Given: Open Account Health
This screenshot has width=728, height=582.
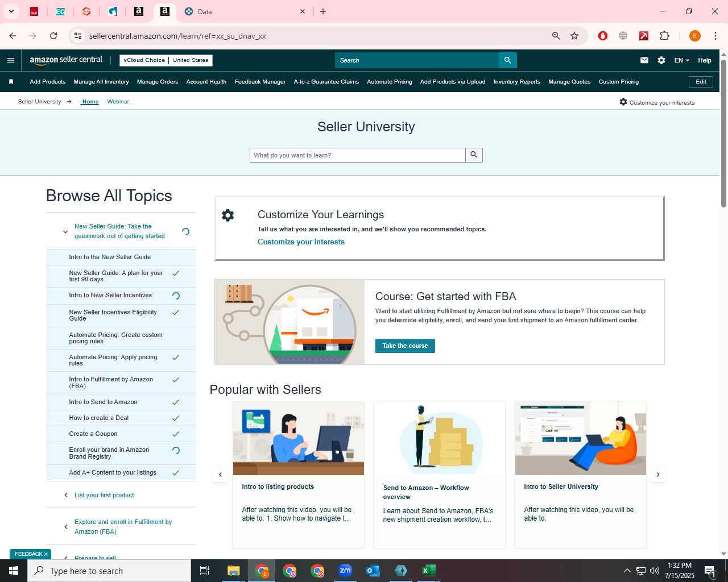Looking at the screenshot, I should coord(206,82).
